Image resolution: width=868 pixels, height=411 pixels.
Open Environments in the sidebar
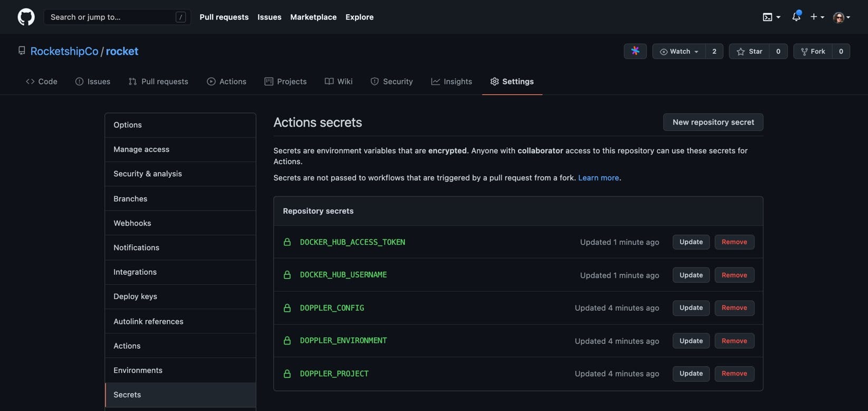tap(180, 370)
